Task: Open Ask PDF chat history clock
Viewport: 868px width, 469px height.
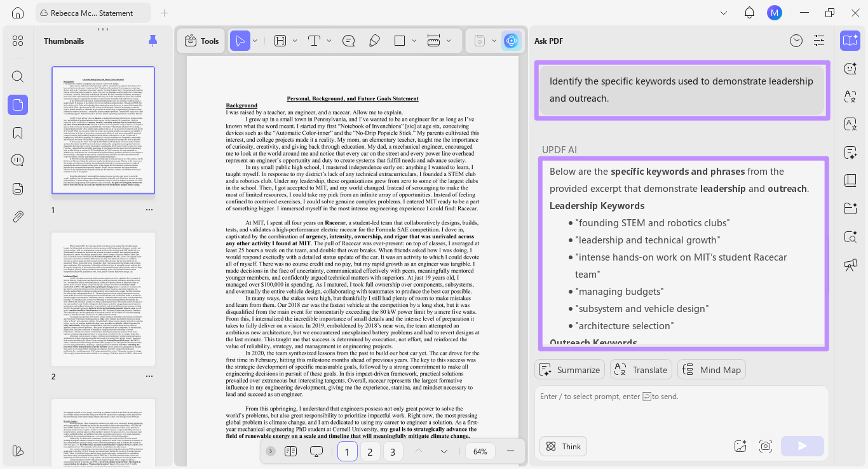Action: click(796, 41)
